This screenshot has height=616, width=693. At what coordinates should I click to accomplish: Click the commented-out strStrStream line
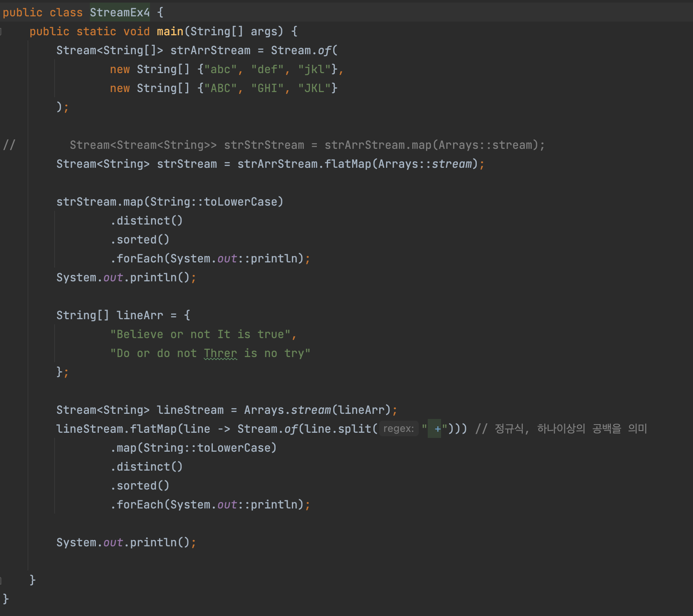[307, 145]
